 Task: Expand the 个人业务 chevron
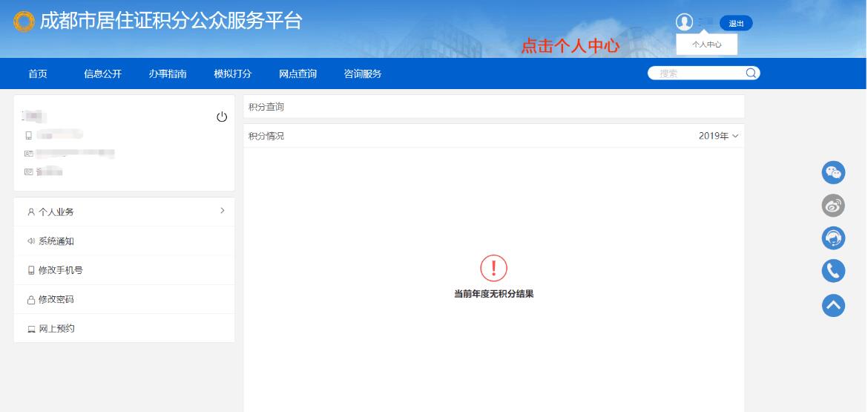223,210
